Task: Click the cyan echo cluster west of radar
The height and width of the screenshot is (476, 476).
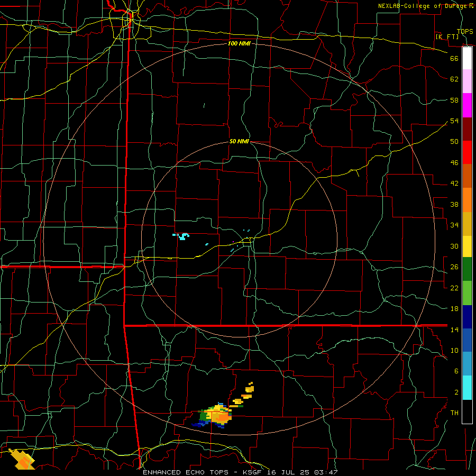Action: 181,236
